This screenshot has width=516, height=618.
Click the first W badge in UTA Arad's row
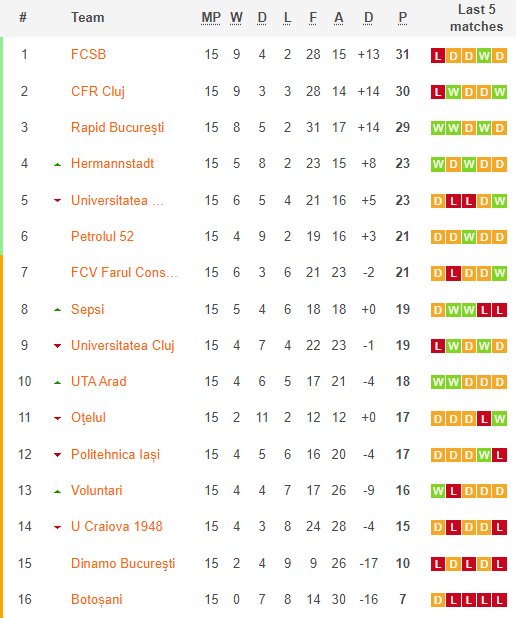(438, 382)
